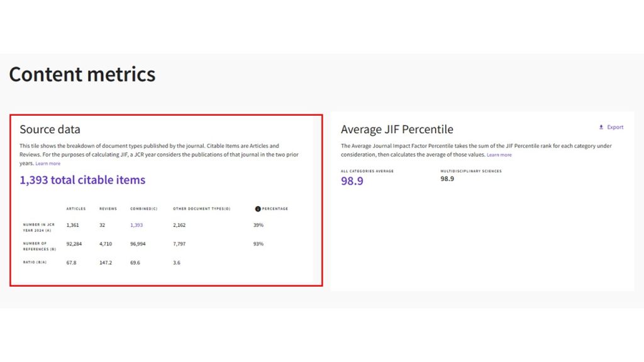Screen dimensions: 644x362
Task: Open Learn more link under Average JIF Percentile
Action: (x=499, y=155)
